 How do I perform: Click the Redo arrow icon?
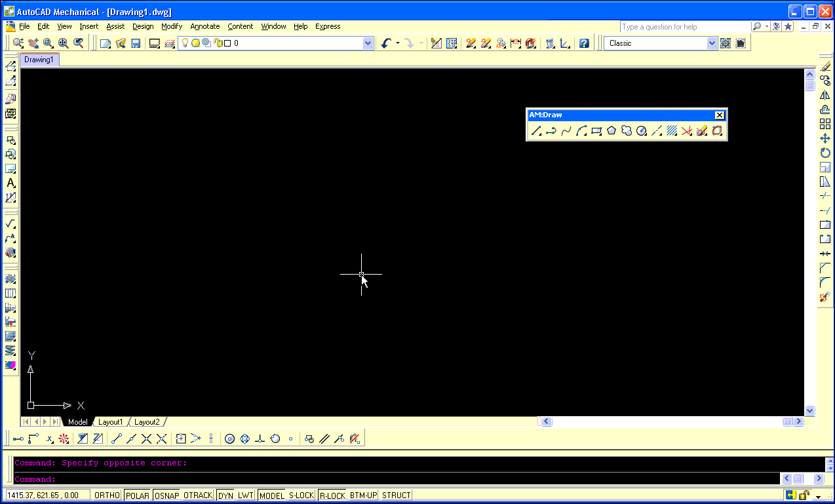point(409,43)
